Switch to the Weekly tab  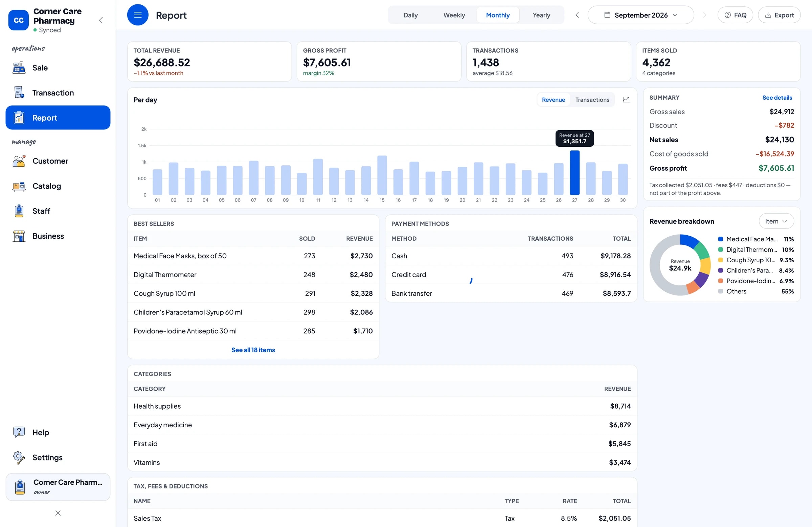(x=454, y=15)
